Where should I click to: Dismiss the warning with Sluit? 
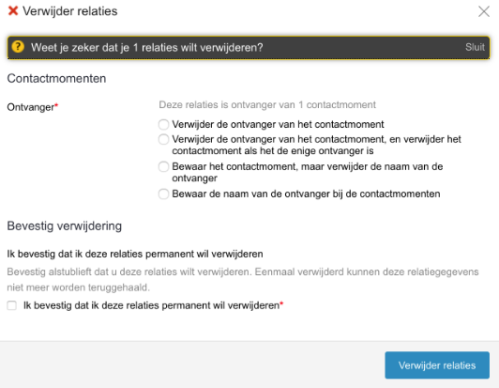tap(475, 47)
